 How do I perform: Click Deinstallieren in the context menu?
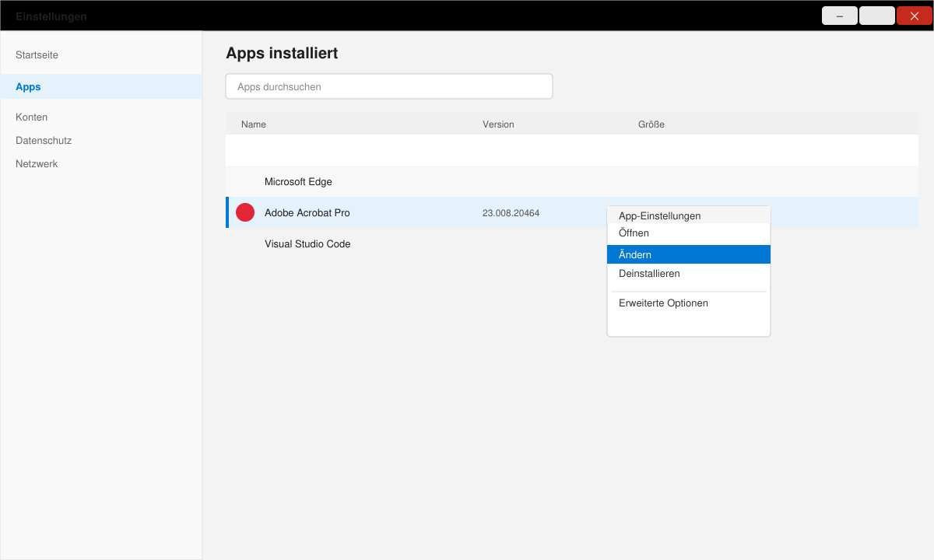click(x=689, y=274)
